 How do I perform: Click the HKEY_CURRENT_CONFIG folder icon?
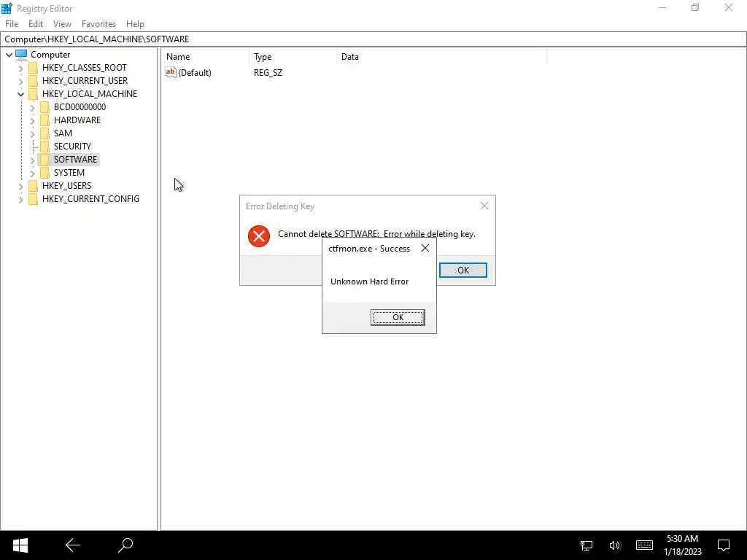(x=34, y=198)
